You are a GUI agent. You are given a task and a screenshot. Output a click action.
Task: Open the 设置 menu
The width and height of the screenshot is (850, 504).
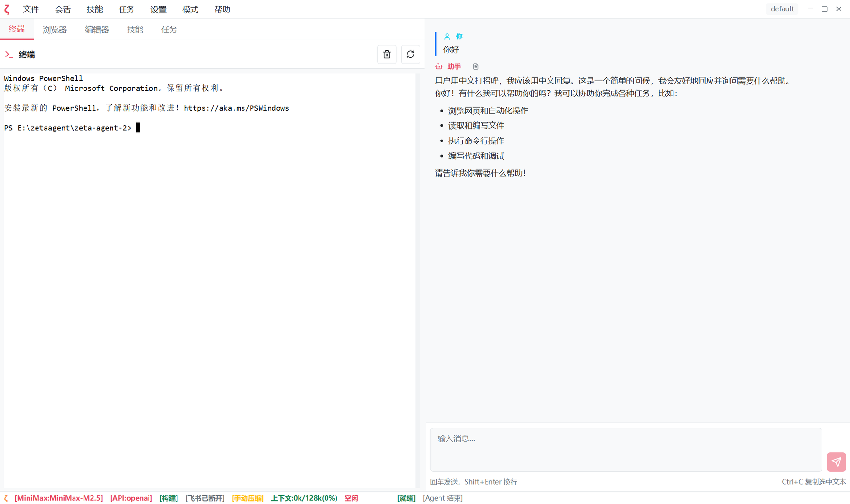(158, 9)
